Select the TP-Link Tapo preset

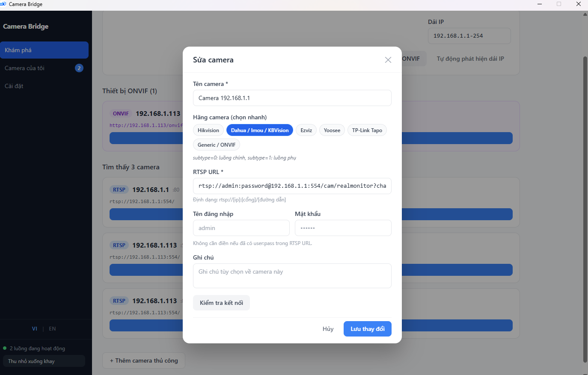(x=367, y=130)
